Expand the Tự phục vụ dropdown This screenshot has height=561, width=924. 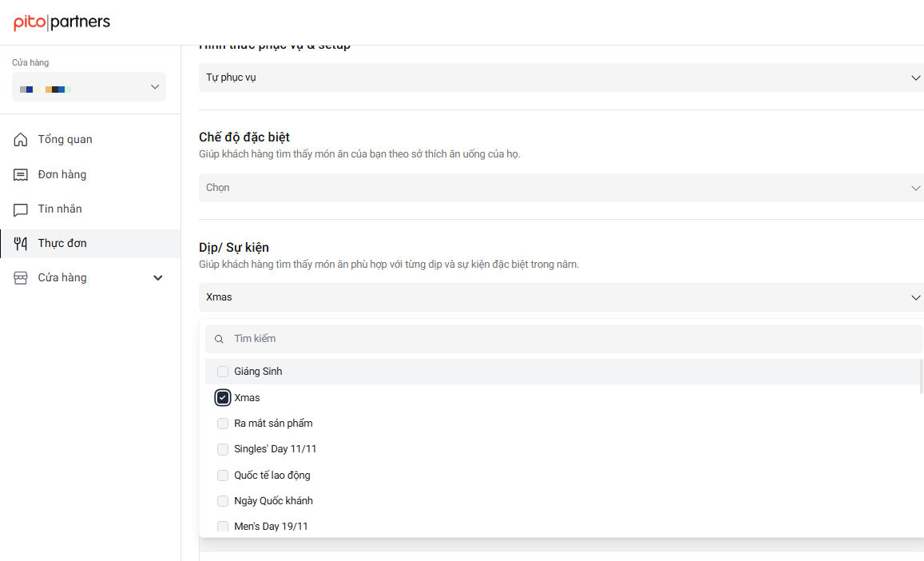click(x=561, y=78)
